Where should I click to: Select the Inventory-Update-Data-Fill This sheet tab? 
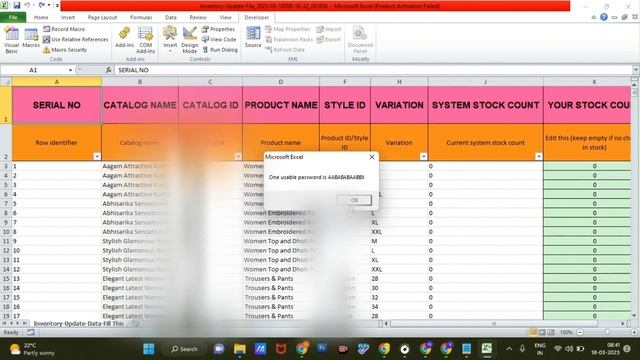tap(79, 323)
